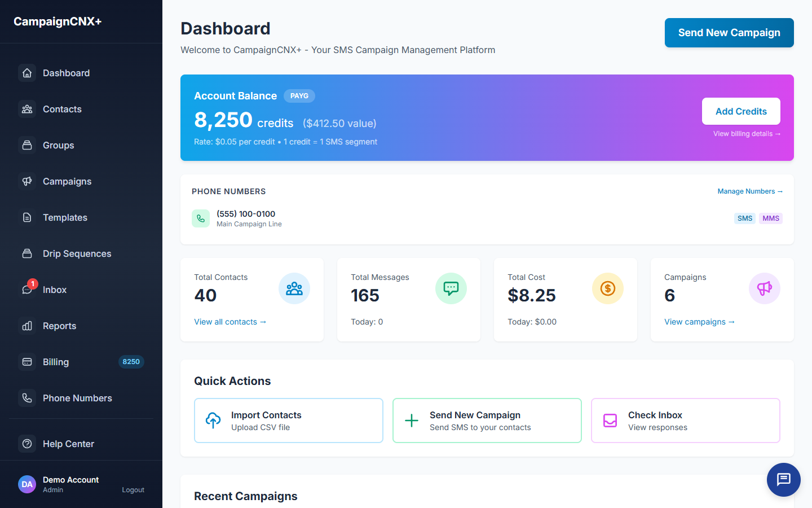The width and height of the screenshot is (812, 508).
Task: Click the Groups icon in sidebar
Action: (x=27, y=145)
